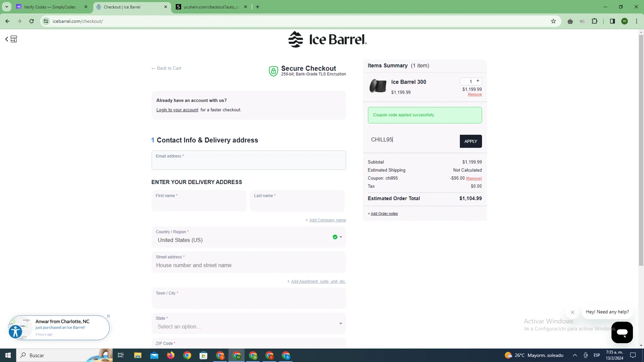644x362 pixels.
Task: Click the First name field
Action: [199, 201]
